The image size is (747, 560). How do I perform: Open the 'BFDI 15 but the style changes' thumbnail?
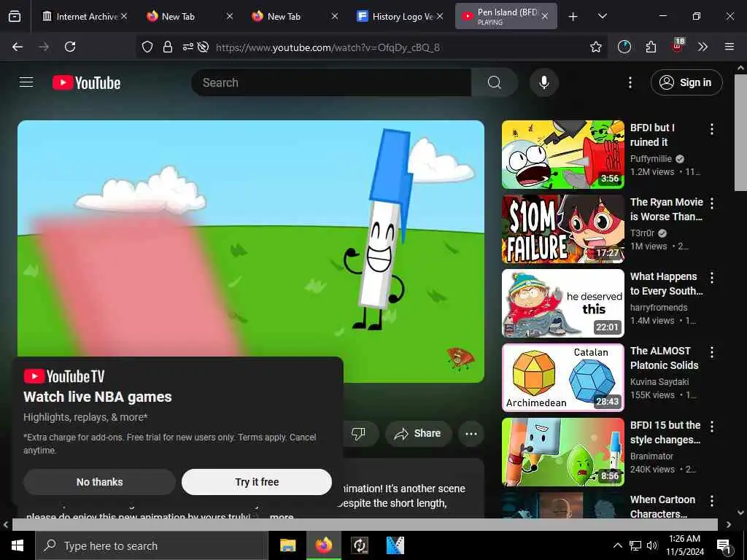click(x=562, y=451)
